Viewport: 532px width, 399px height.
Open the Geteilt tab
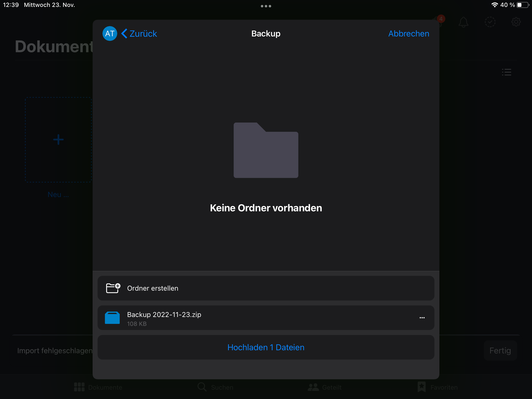pos(324,387)
